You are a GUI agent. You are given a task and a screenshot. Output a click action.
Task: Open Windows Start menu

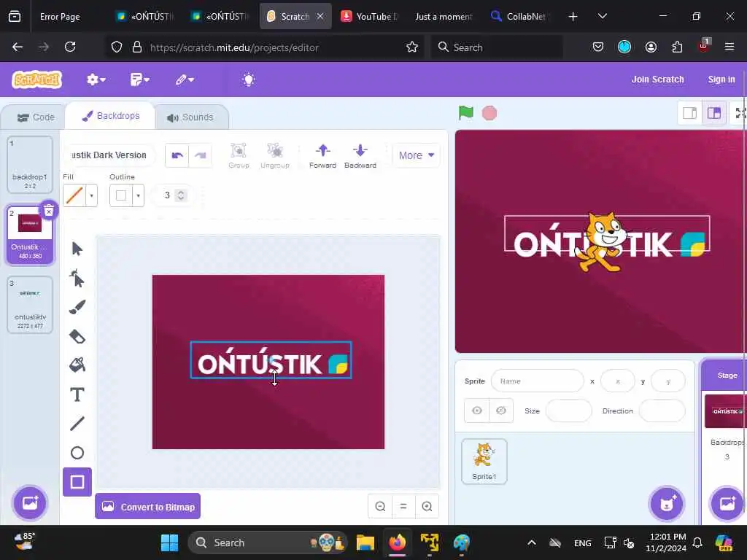169,542
